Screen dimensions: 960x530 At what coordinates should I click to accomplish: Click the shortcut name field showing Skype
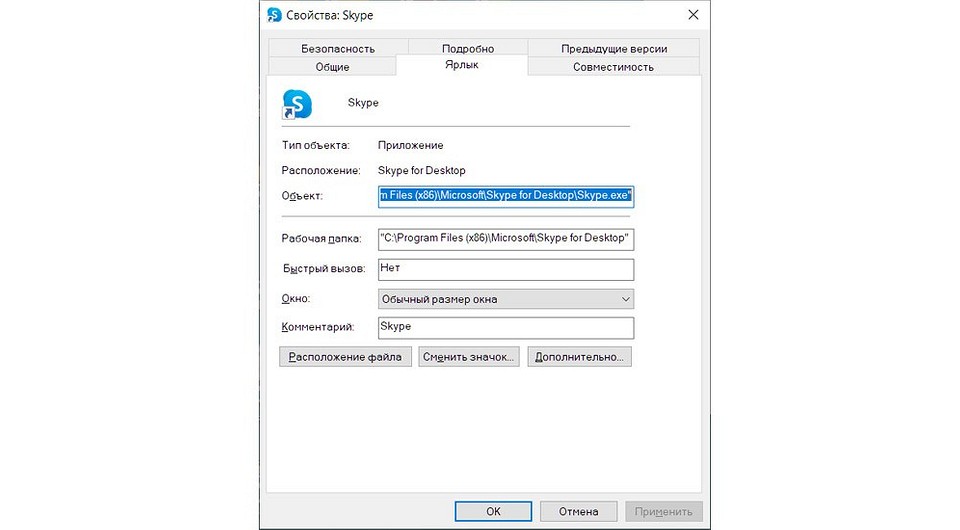pos(363,103)
